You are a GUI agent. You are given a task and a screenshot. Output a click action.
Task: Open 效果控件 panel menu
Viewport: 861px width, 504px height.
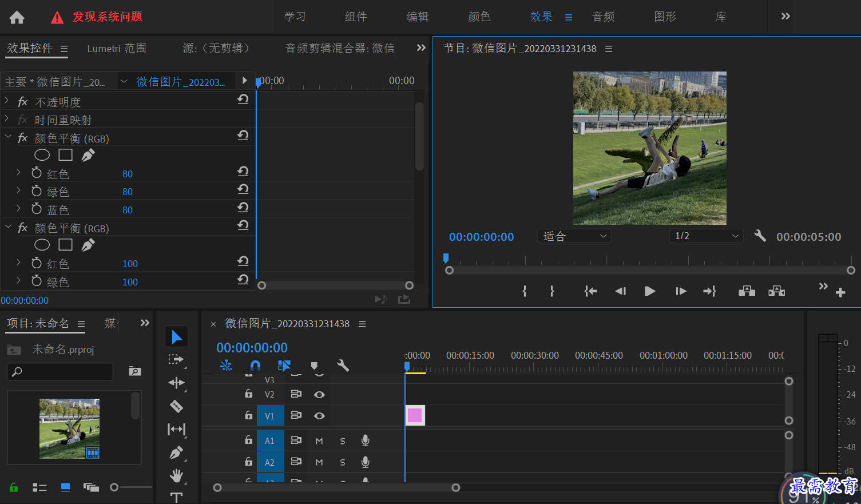(x=64, y=49)
